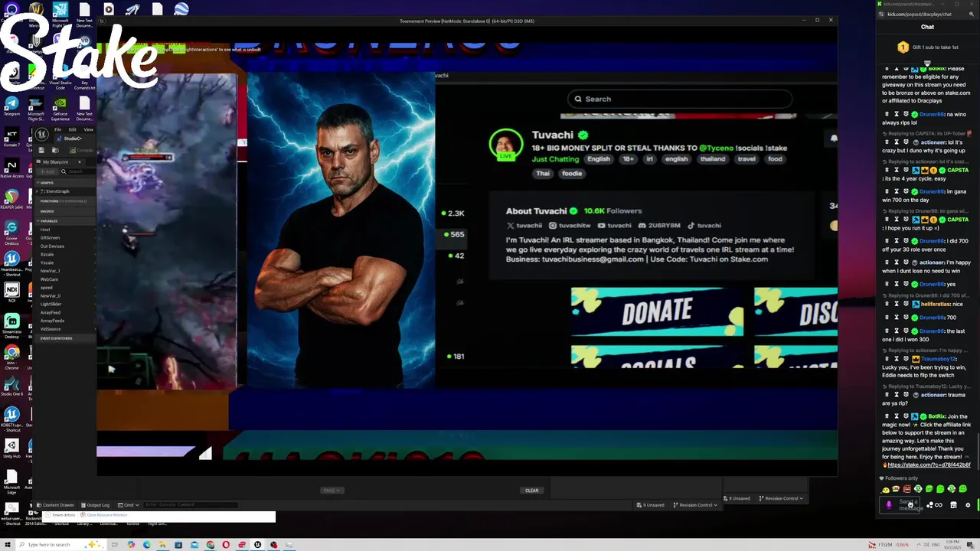
Task: Select the ArrayFeed variable
Action: click(x=51, y=312)
